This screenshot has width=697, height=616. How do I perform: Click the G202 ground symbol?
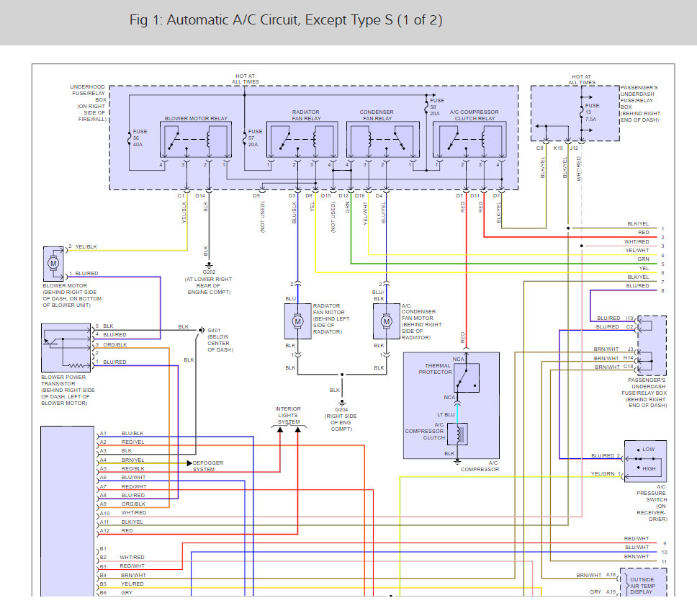point(209,265)
